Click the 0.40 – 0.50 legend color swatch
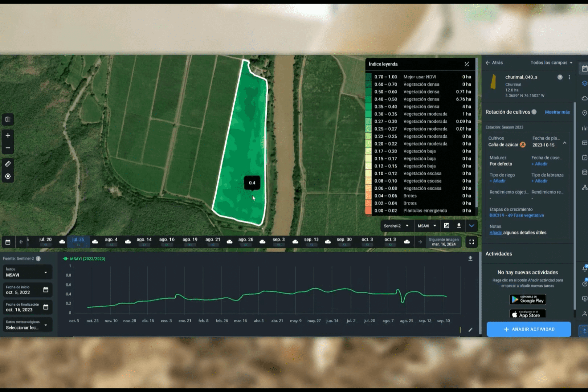 (x=368, y=99)
